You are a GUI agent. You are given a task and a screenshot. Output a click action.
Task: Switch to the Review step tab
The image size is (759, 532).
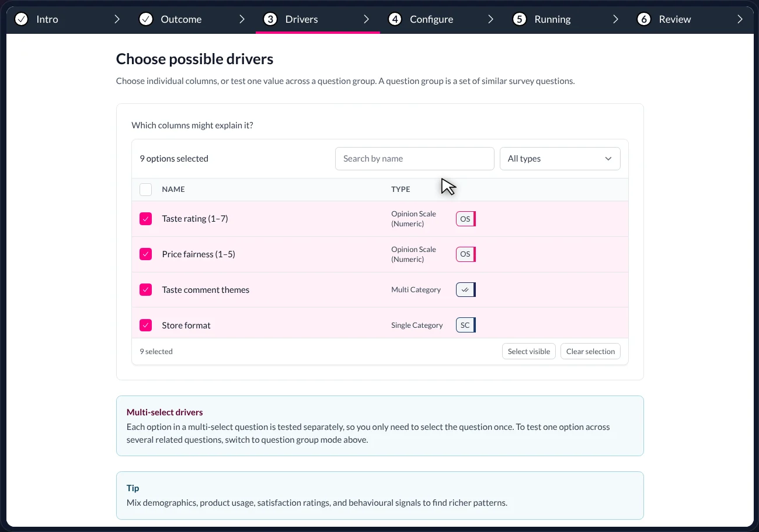pos(691,19)
